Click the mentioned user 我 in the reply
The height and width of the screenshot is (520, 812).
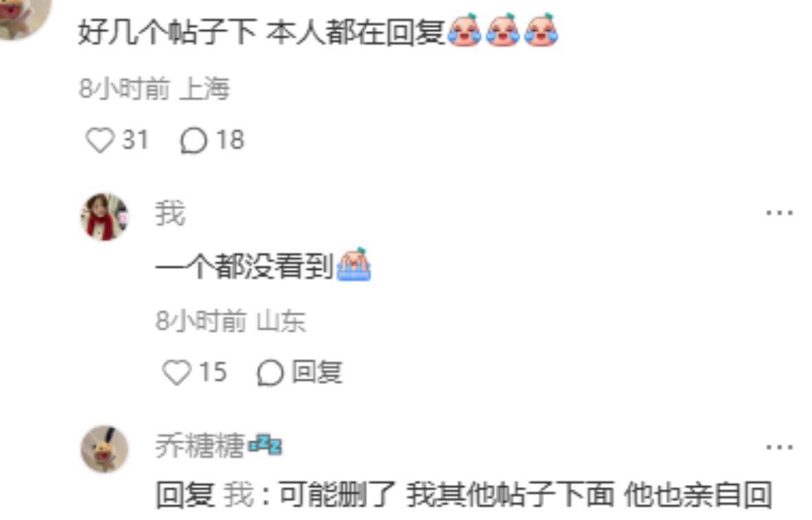pos(239,494)
